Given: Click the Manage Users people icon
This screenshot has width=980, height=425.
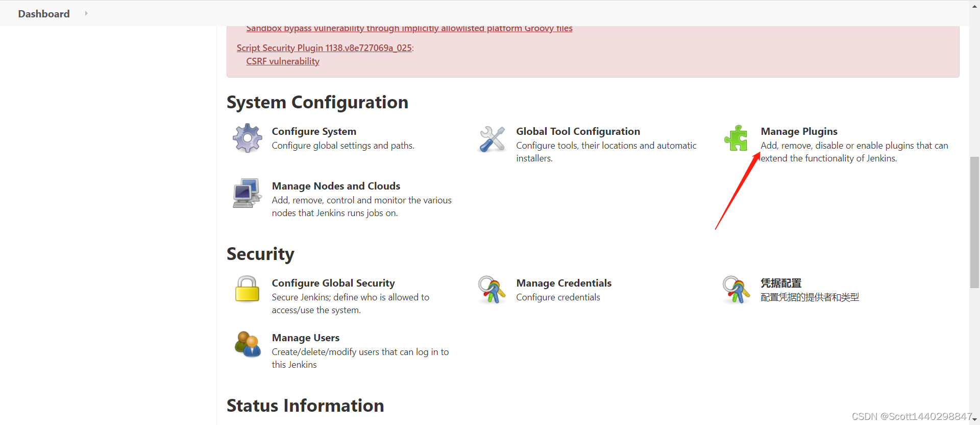Looking at the screenshot, I should click(x=248, y=344).
